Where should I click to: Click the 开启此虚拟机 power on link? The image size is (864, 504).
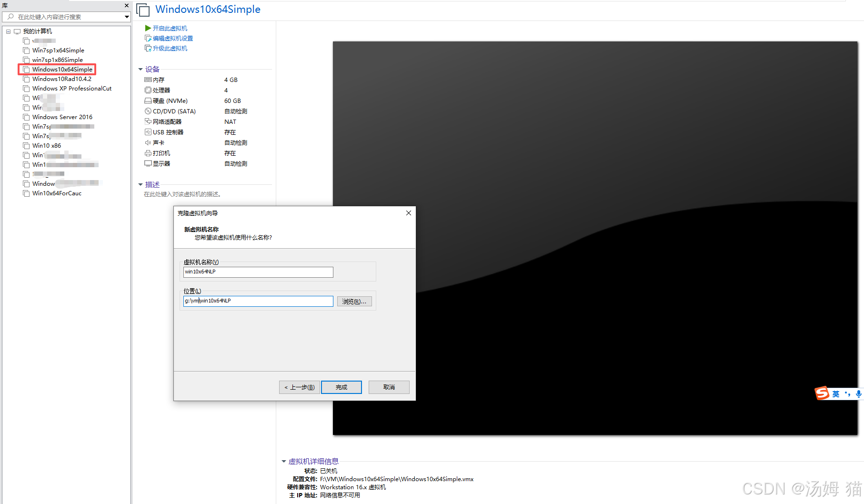[170, 28]
